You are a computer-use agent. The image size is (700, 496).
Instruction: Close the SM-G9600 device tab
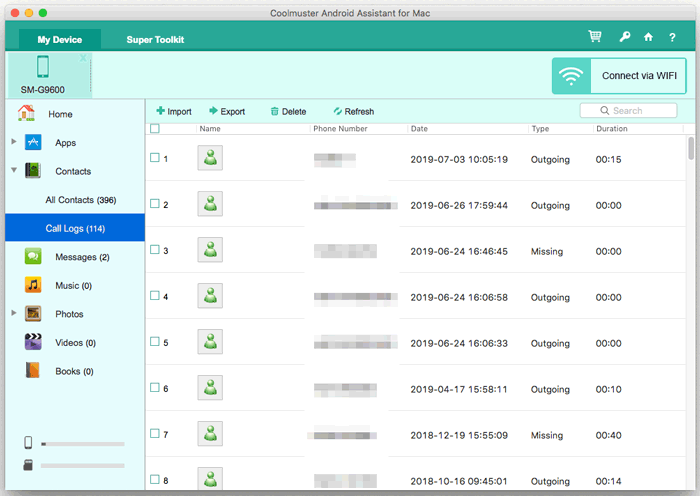pos(83,58)
